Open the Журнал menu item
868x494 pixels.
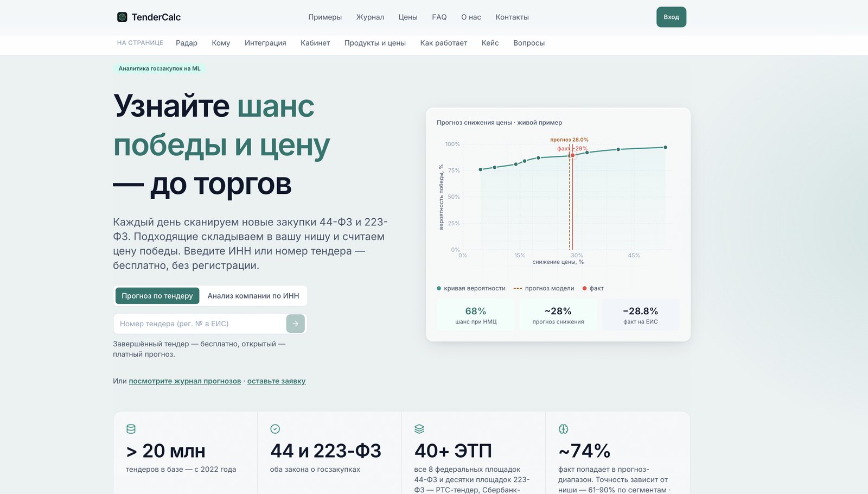(x=370, y=17)
